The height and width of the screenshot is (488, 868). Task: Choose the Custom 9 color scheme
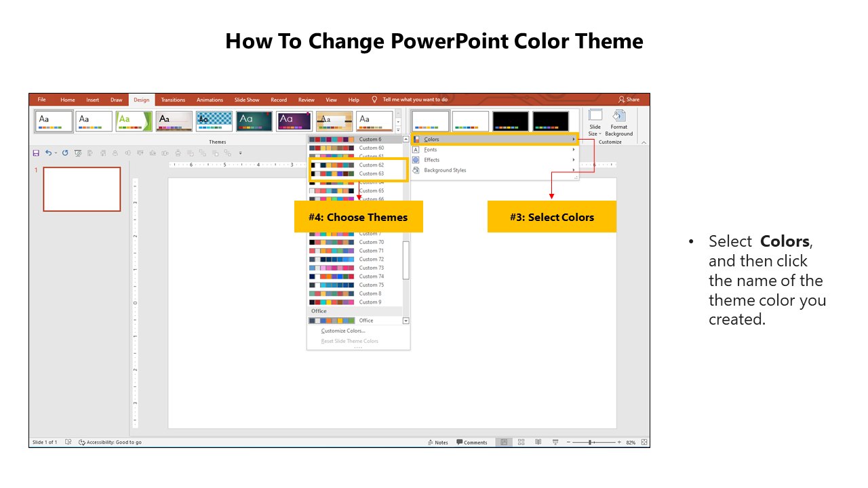(355, 302)
